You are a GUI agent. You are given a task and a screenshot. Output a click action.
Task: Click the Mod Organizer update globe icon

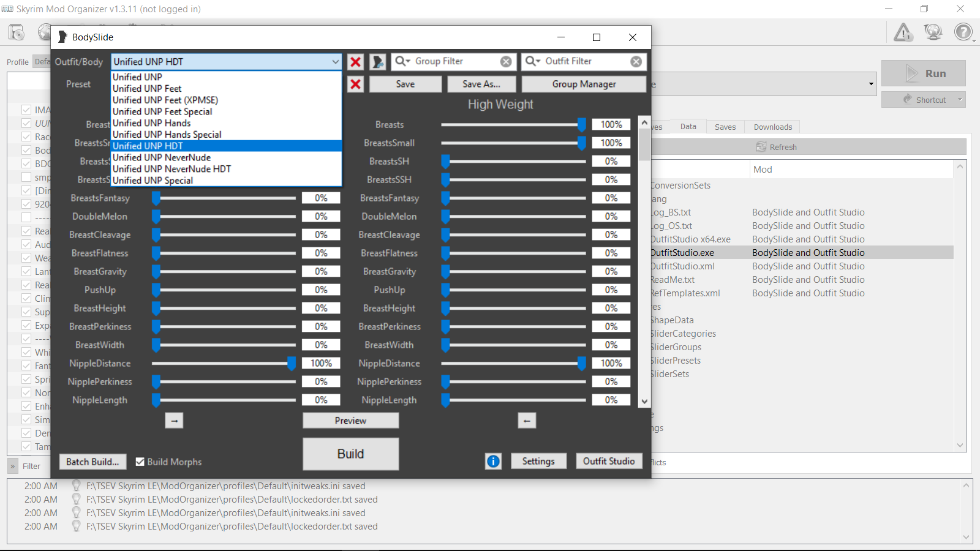933,32
